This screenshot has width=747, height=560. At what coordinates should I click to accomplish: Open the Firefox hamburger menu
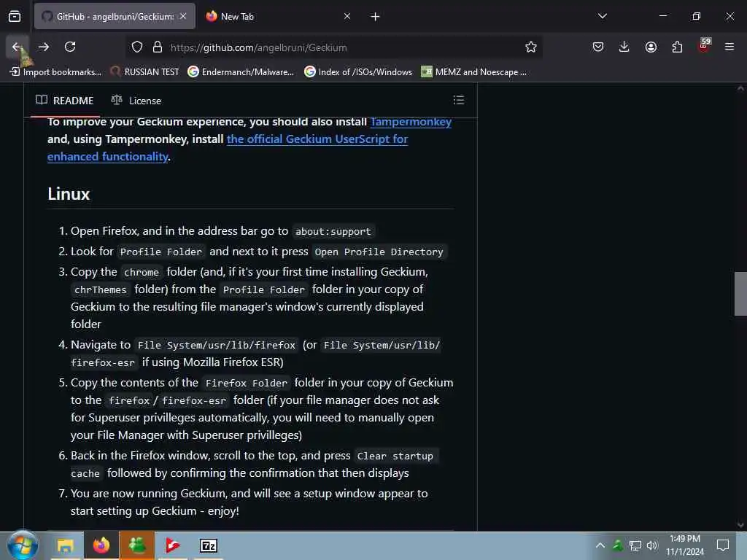[729, 47]
